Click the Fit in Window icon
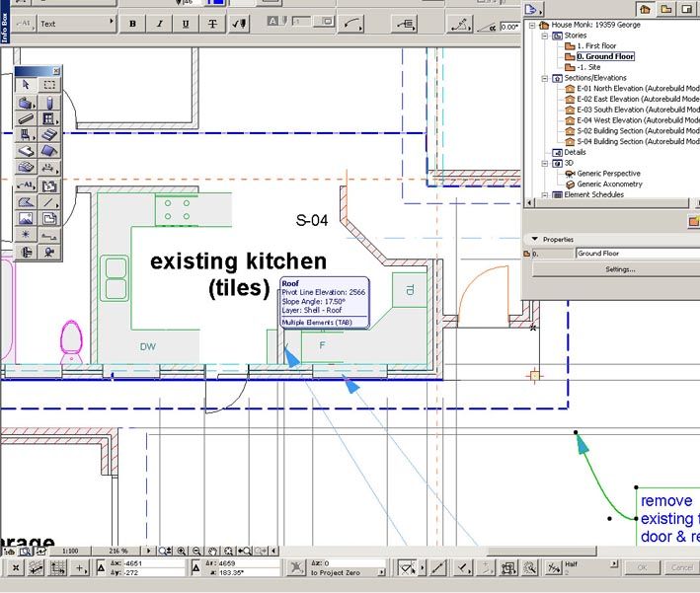700x593 pixels. [229, 551]
